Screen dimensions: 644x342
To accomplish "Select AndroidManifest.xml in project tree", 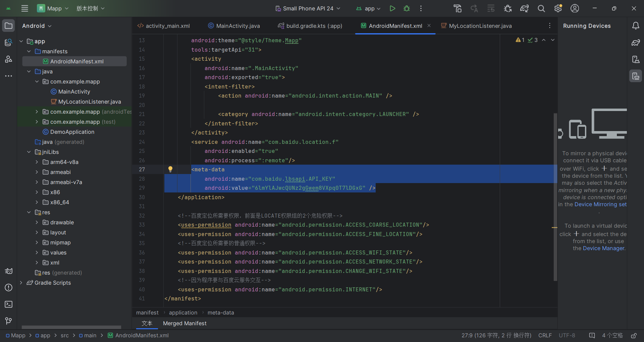I will point(74,61).
